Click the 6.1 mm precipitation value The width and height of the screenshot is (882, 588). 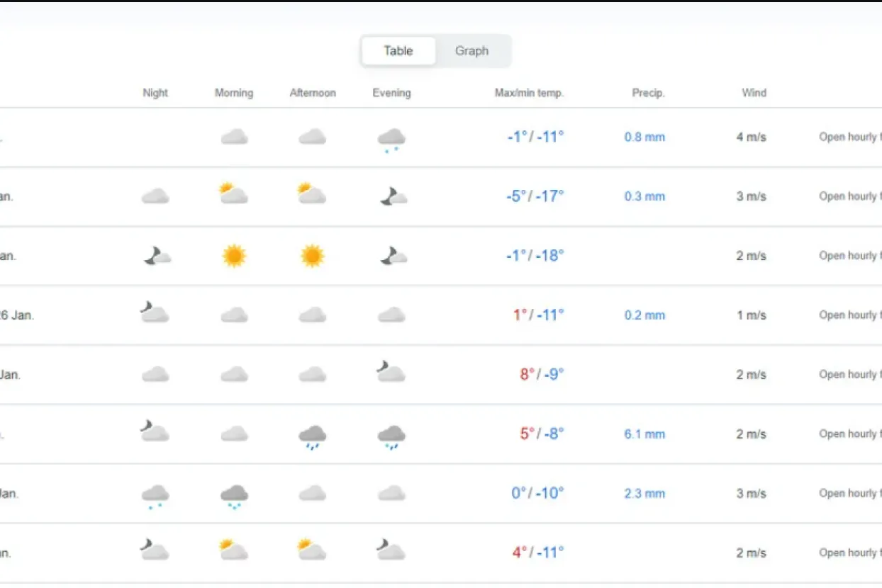tap(644, 434)
